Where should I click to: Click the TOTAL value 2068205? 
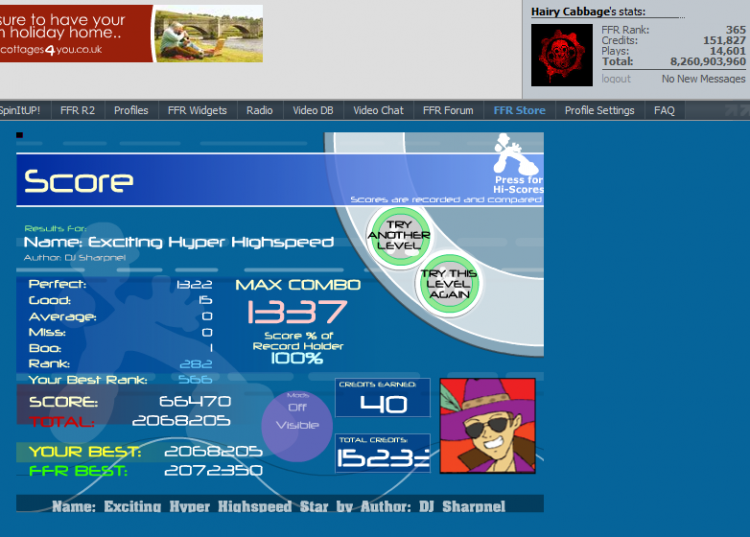181,420
